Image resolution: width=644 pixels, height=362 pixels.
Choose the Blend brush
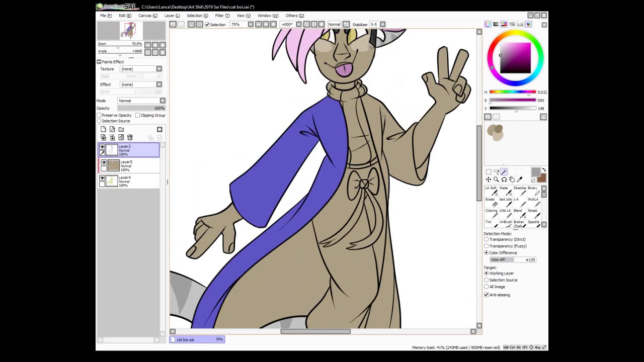[x=520, y=214]
